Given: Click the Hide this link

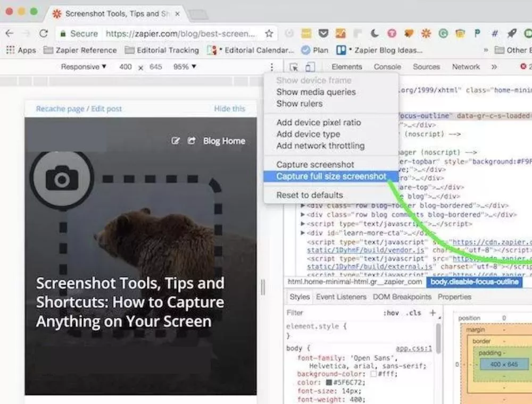Looking at the screenshot, I should click(229, 108).
